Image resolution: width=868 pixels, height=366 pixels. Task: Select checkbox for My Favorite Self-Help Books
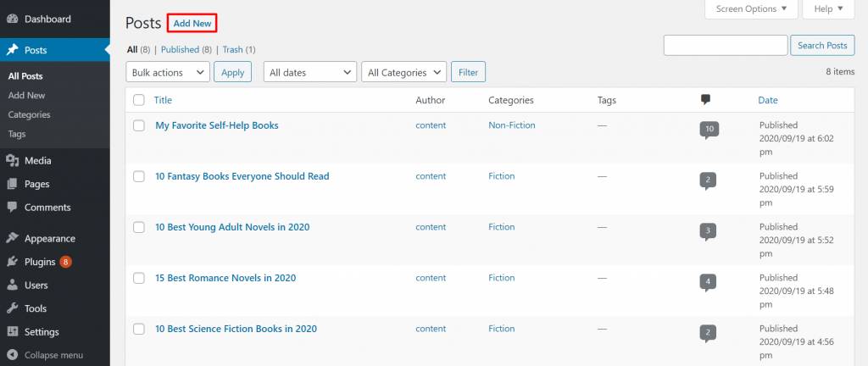coord(139,125)
